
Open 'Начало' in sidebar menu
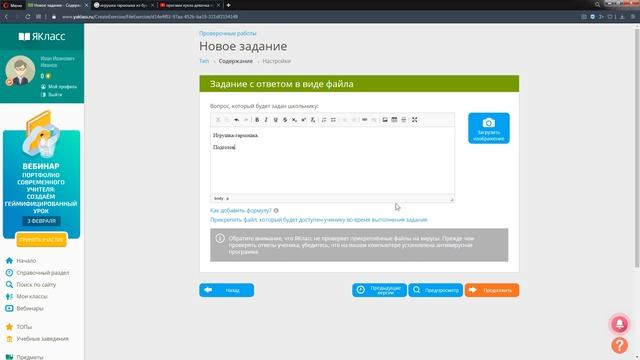(26, 260)
